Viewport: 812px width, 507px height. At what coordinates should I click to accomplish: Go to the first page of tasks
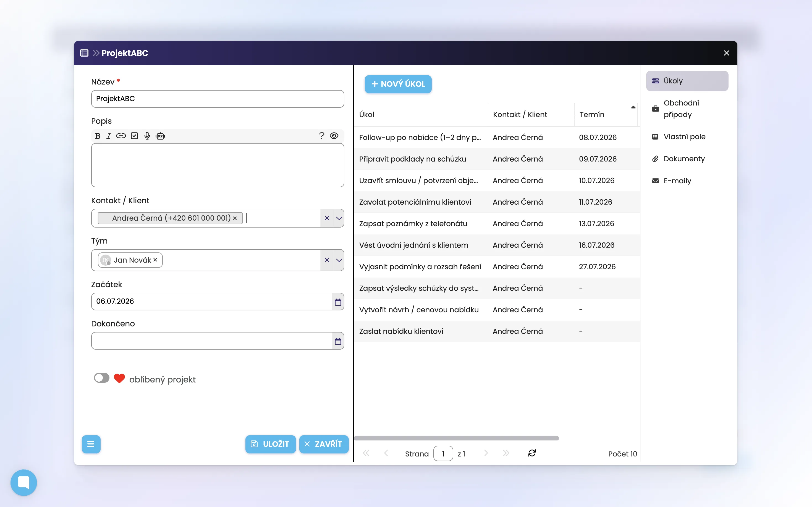coord(366,453)
